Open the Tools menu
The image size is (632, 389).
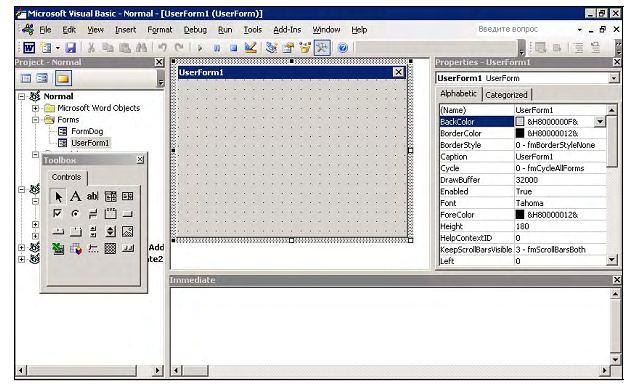click(253, 30)
